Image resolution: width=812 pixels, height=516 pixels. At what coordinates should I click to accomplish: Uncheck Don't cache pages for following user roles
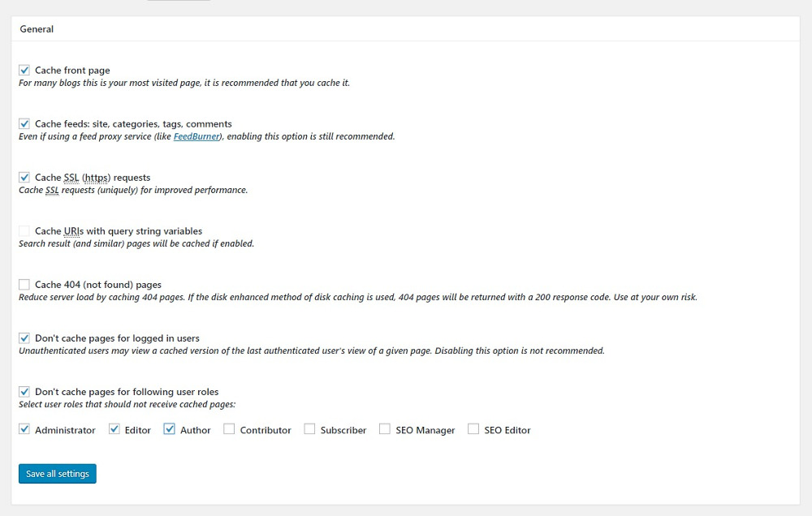(24, 392)
